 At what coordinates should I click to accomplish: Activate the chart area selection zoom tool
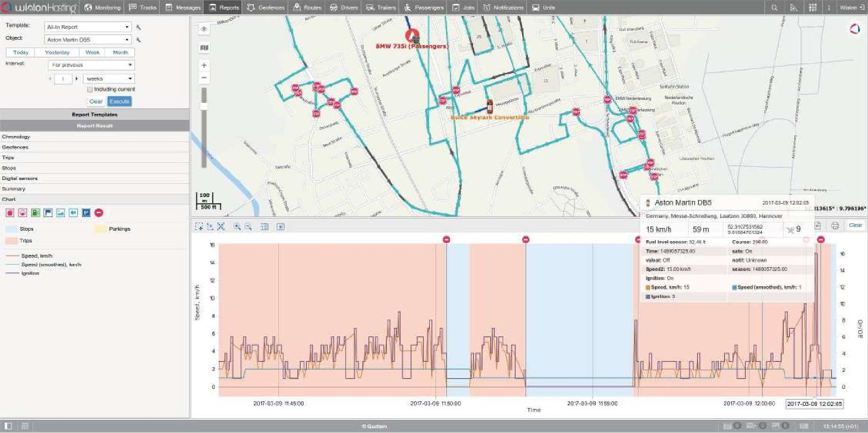[199, 227]
